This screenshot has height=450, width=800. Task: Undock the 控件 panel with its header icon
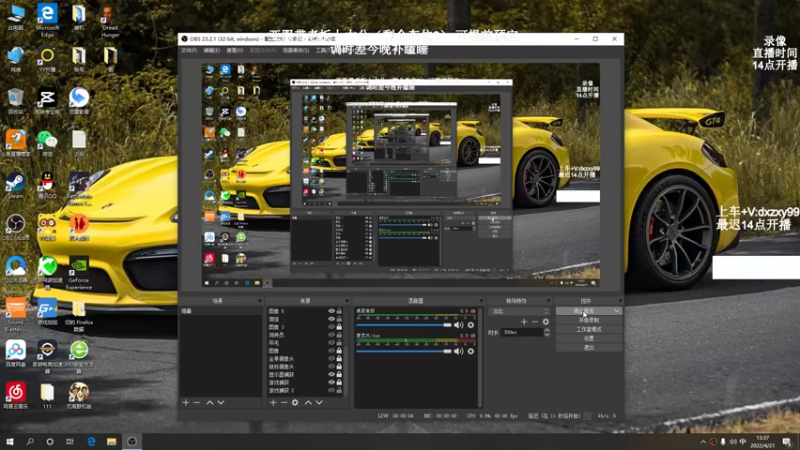click(x=619, y=301)
